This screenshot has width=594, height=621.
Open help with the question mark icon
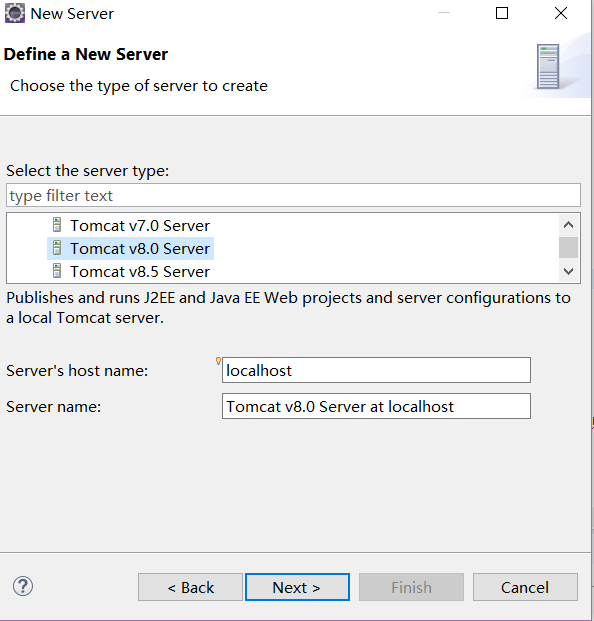(23, 586)
